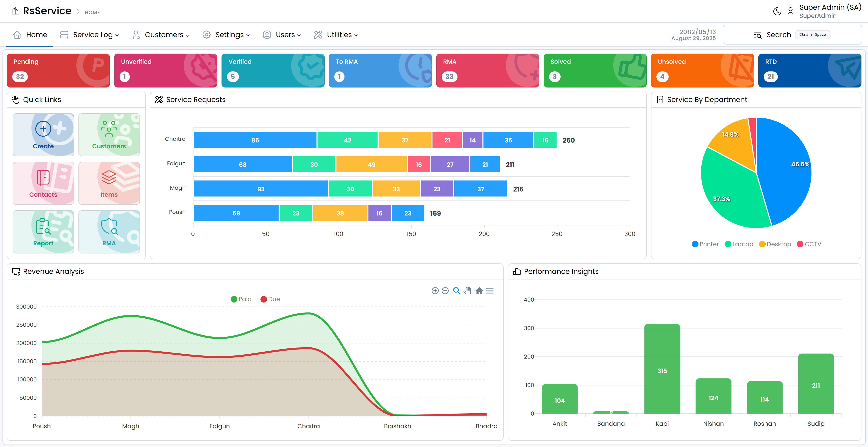The width and height of the screenshot is (868, 447).
Task: Click the Chaitra bar segment labeled 85
Action: tap(255, 140)
